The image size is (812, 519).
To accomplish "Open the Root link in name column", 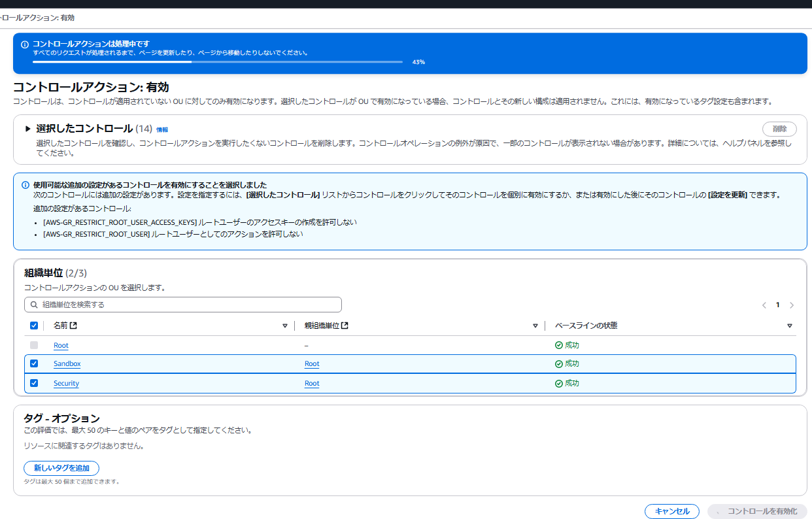I will point(61,345).
